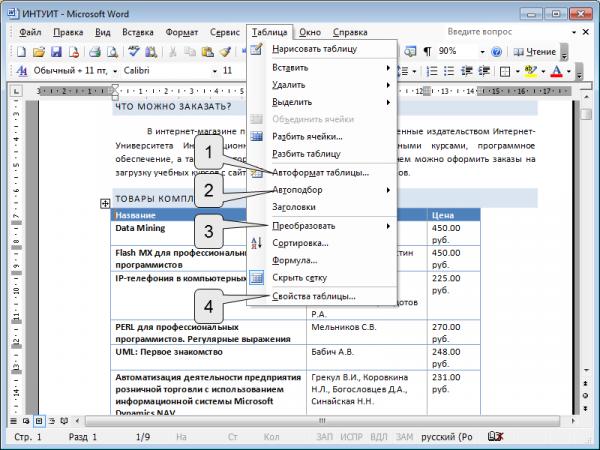The image size is (600, 450).
Task: Open Свойства таблицы dialog
Action: (321, 297)
